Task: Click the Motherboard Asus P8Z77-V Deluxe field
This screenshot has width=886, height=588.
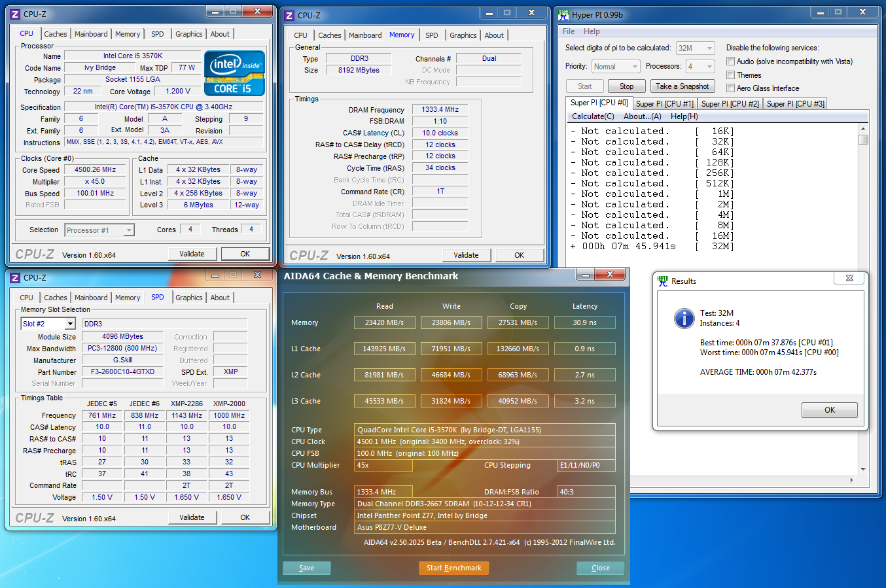Action: [x=485, y=527]
